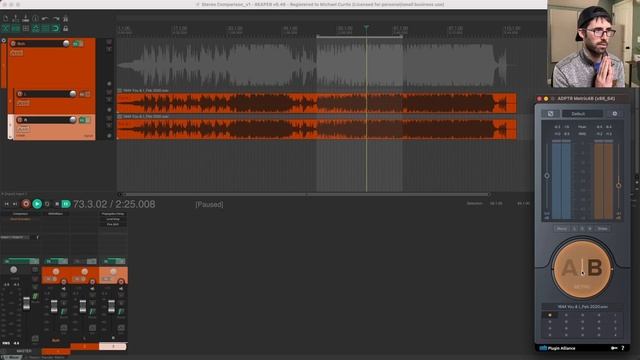Click the highlighted Pause transport button

[66, 204]
